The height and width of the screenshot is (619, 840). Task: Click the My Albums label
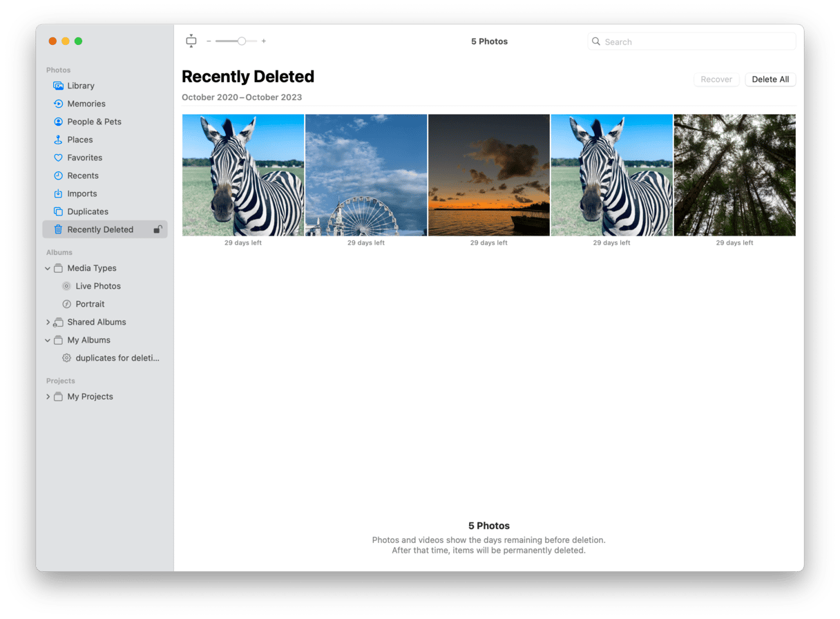(x=89, y=340)
